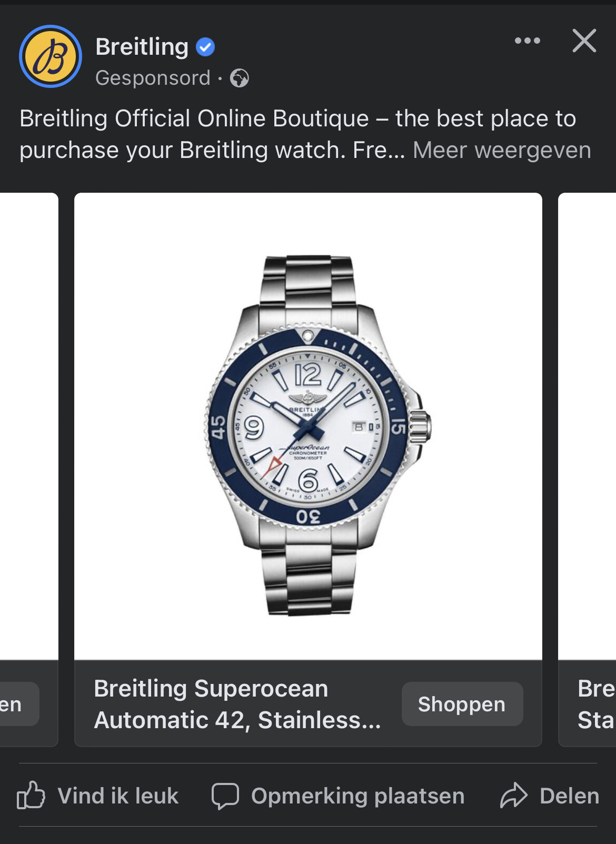The width and height of the screenshot is (616, 844).
Task: Tap the blue verified badge next to Breitling
Action: (x=205, y=47)
